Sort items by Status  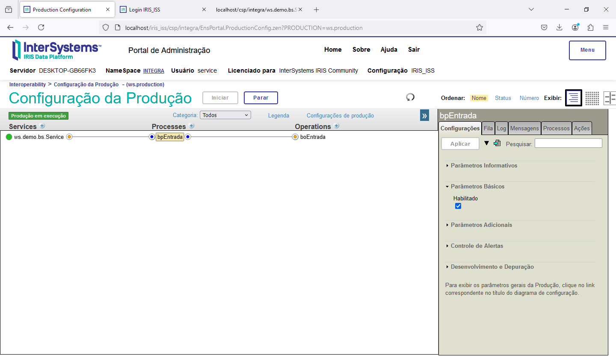pyautogui.click(x=503, y=98)
